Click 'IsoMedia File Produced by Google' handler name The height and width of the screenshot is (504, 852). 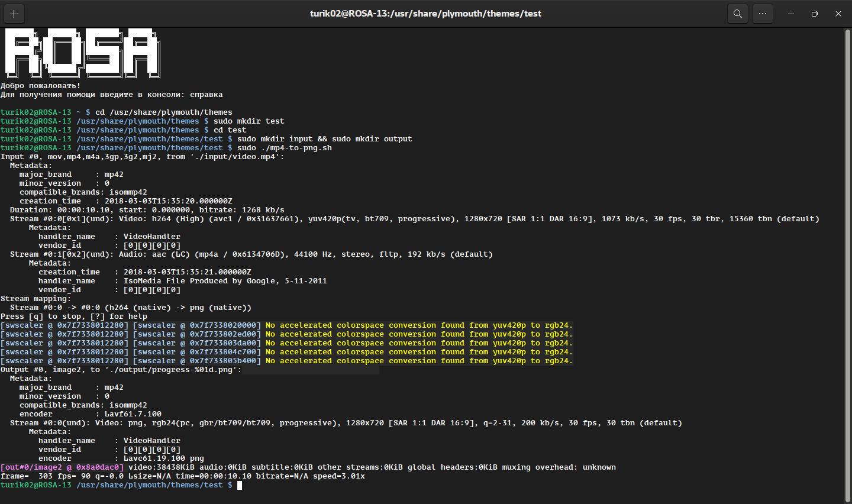(x=225, y=281)
